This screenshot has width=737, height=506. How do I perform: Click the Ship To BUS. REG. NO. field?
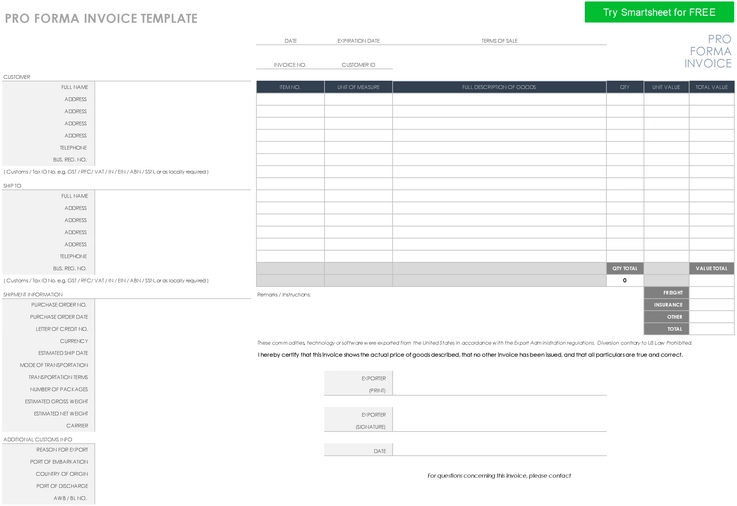coord(173,268)
